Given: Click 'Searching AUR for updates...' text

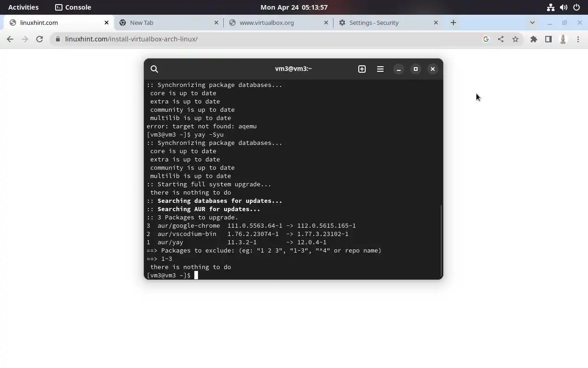Looking at the screenshot, I should coord(209,209).
